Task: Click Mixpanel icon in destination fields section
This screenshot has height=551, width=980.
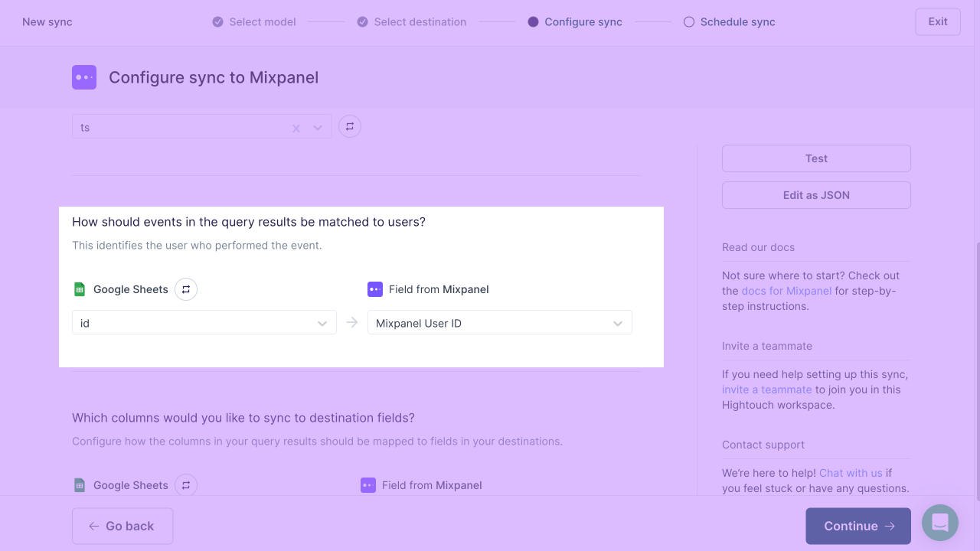Action: 368,485
